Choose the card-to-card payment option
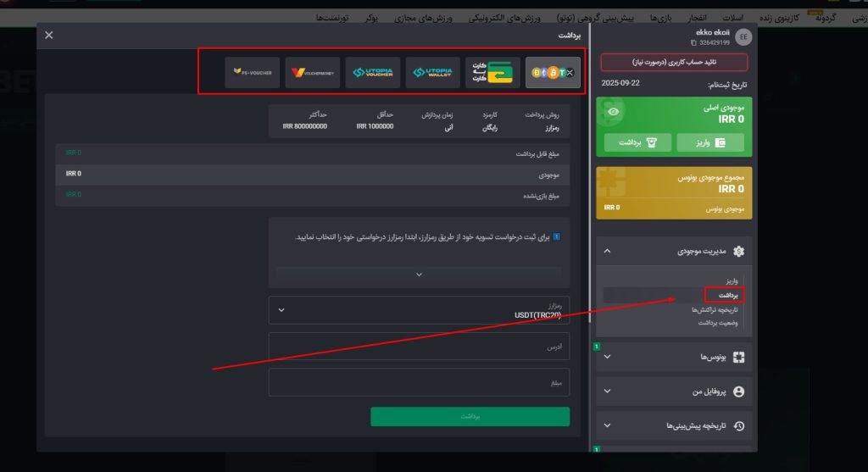The width and height of the screenshot is (868, 472). (492, 73)
